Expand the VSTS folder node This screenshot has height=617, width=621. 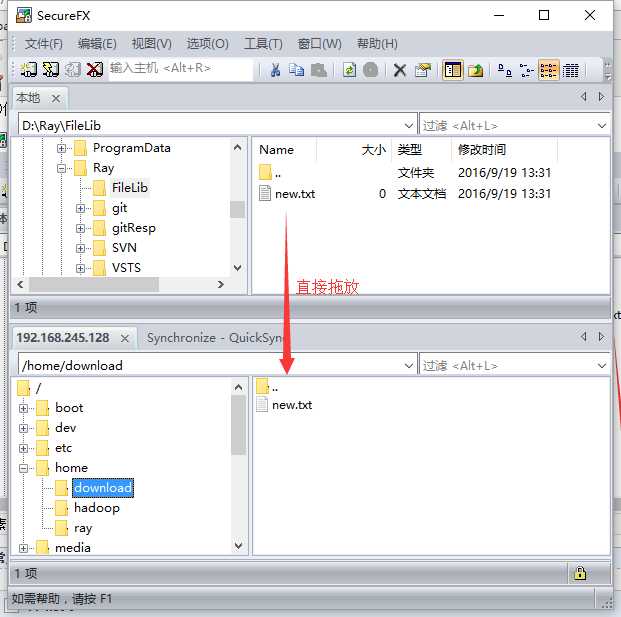(x=80, y=269)
